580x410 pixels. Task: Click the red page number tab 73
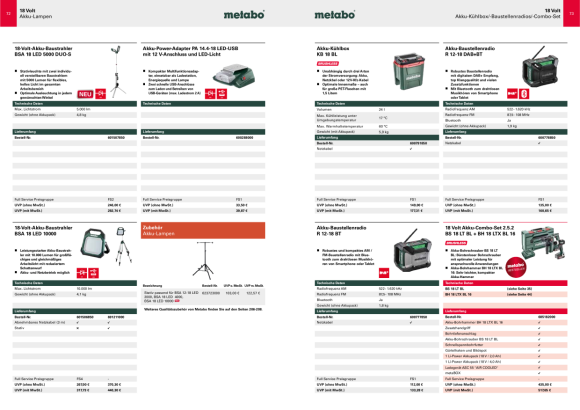point(571,13)
